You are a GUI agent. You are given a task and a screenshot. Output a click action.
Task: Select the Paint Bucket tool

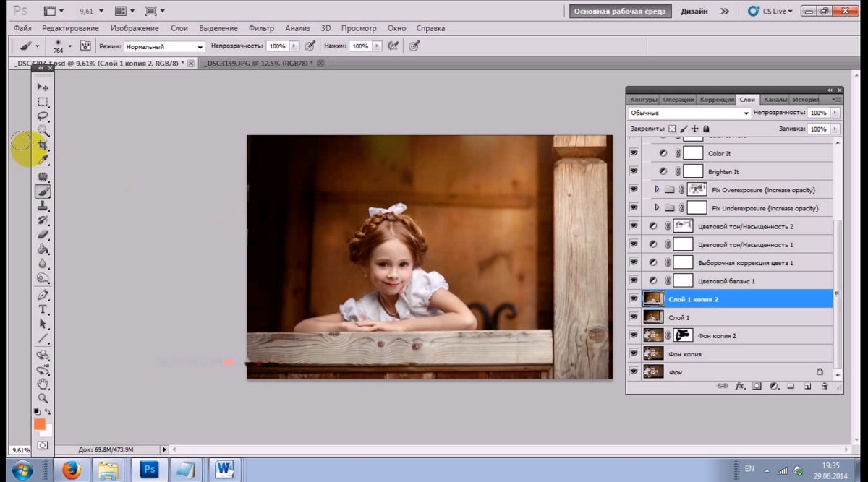(43, 250)
